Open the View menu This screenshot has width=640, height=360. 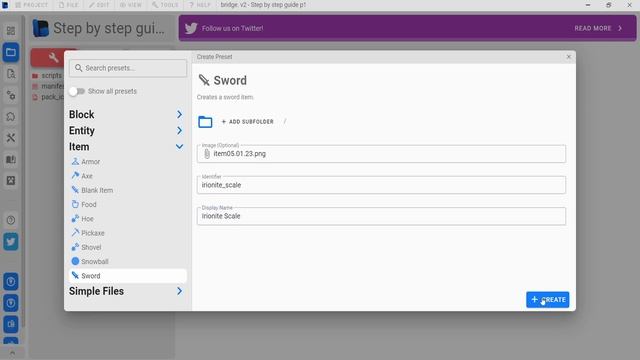click(131, 5)
